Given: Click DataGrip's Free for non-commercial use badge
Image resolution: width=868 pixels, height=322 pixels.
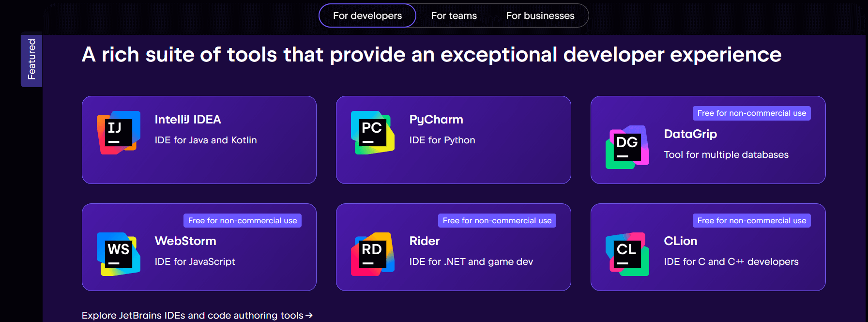Looking at the screenshot, I should click(752, 113).
